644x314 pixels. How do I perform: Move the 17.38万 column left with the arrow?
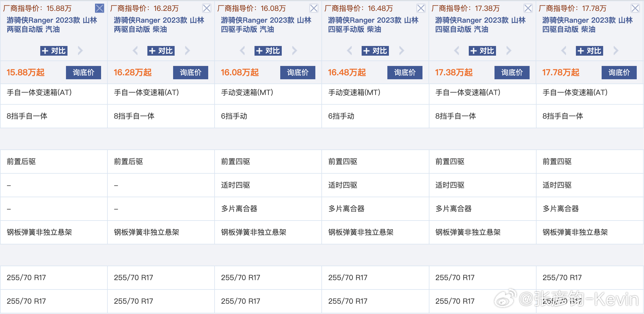(457, 51)
